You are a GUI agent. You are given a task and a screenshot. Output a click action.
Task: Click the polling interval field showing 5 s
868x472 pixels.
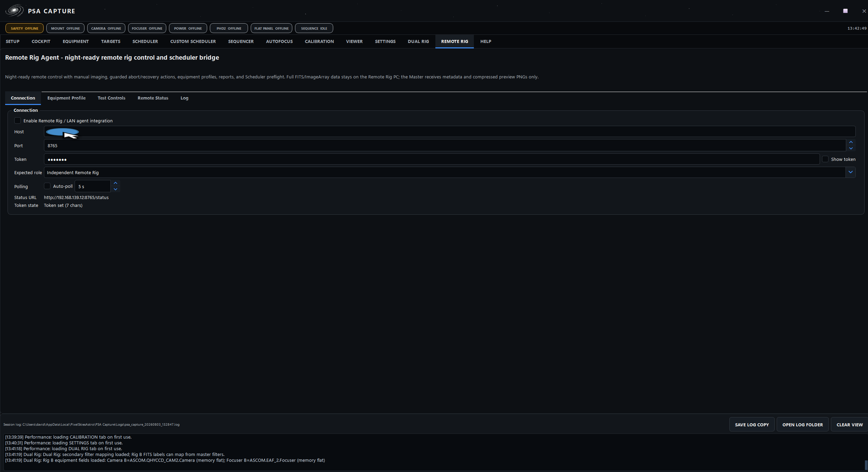click(93, 187)
